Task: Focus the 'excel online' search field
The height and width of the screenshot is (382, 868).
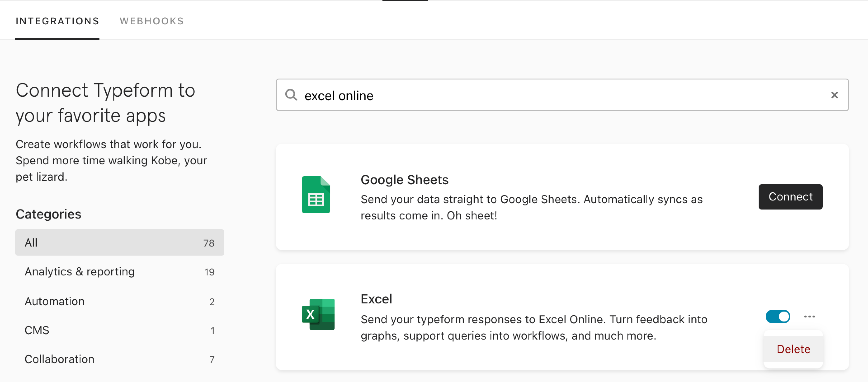Action: tap(562, 95)
